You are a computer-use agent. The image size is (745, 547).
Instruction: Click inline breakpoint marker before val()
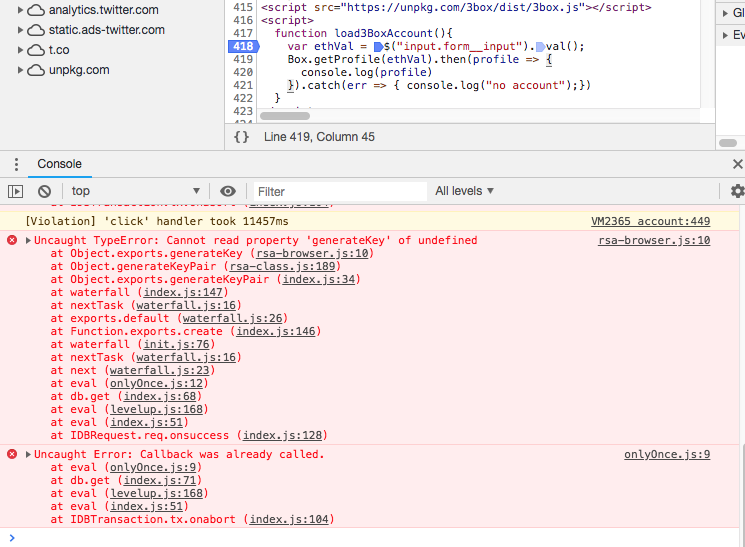pos(540,47)
